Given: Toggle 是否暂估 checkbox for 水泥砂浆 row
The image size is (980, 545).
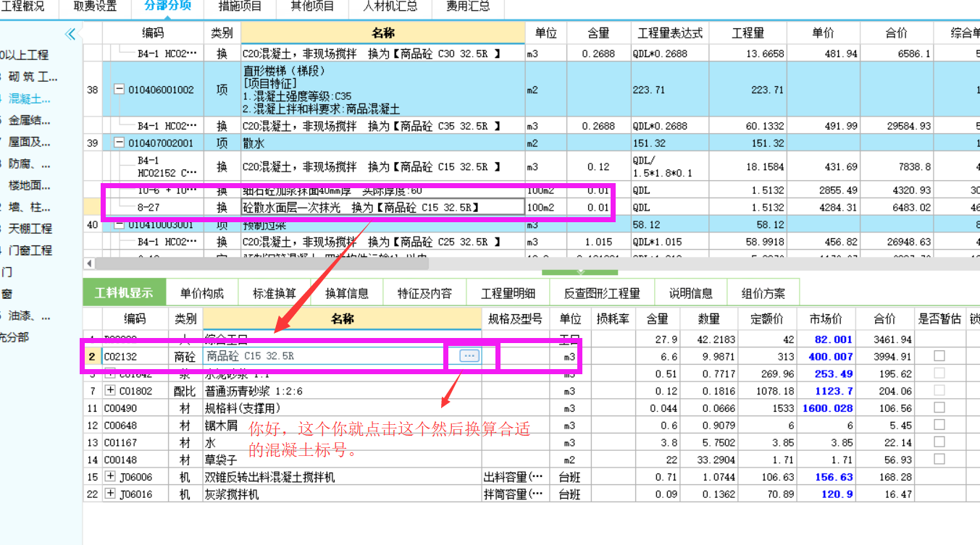Looking at the screenshot, I should click(x=939, y=373).
